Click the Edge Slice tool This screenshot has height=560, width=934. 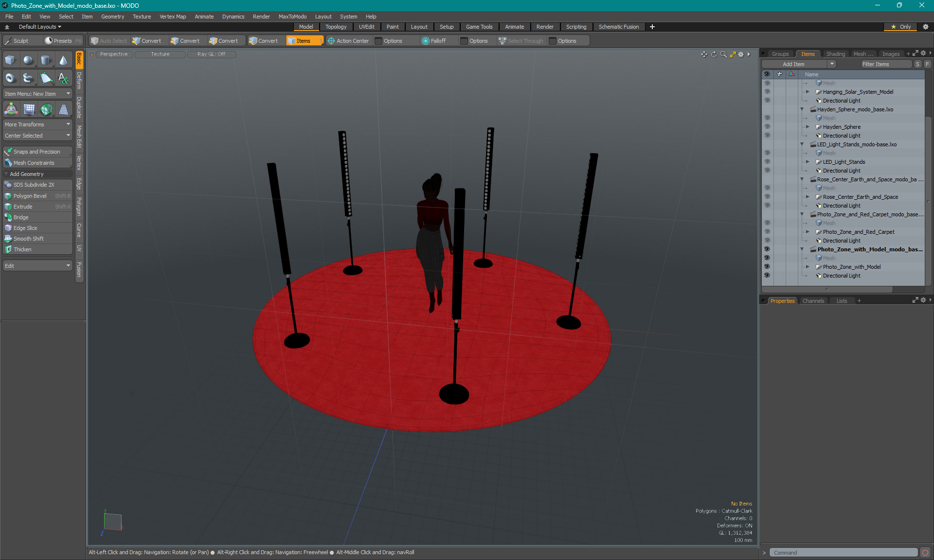tap(37, 228)
